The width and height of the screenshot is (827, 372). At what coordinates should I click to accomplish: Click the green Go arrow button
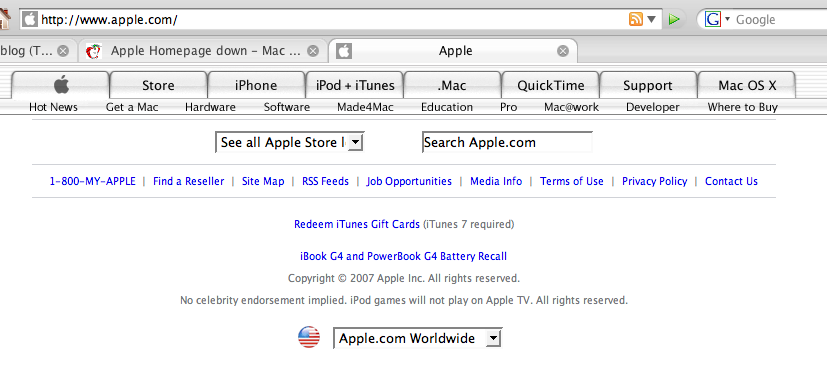click(x=674, y=20)
